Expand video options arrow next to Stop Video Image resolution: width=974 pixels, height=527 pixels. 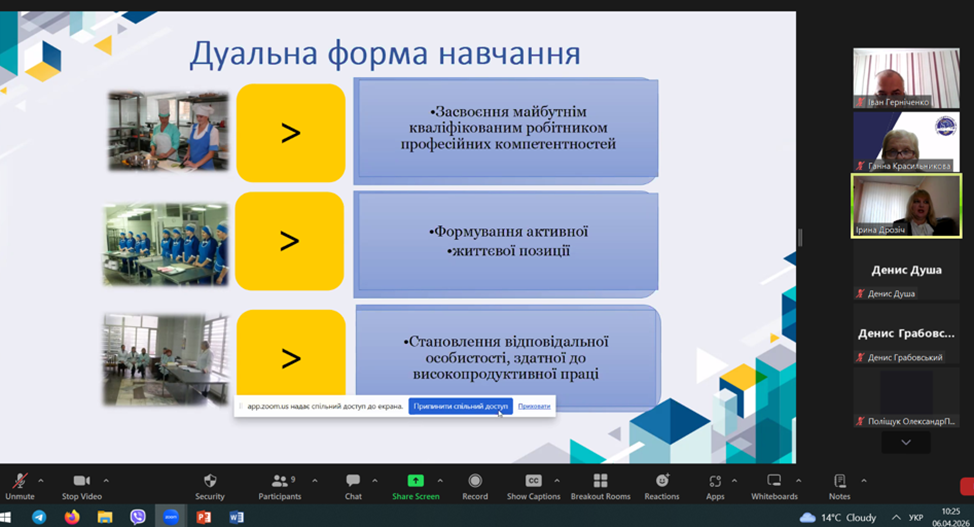click(106, 479)
